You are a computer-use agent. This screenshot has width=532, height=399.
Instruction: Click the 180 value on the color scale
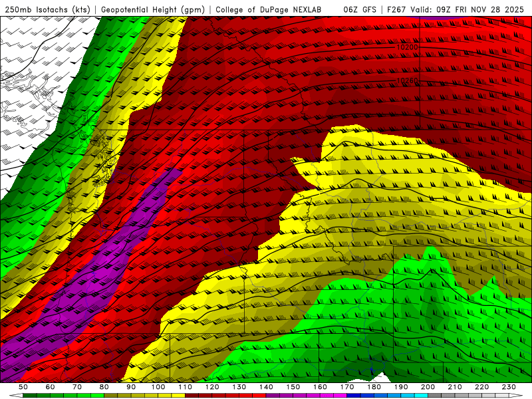(374, 387)
